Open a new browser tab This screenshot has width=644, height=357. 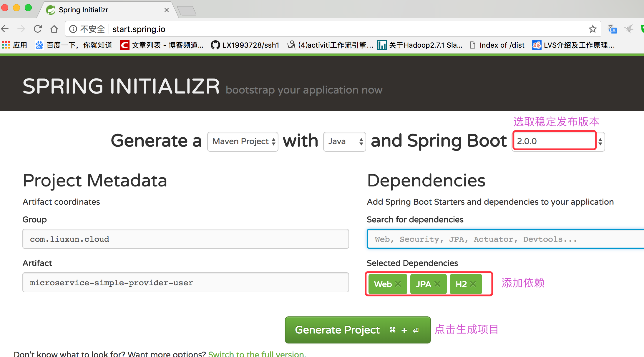click(187, 11)
